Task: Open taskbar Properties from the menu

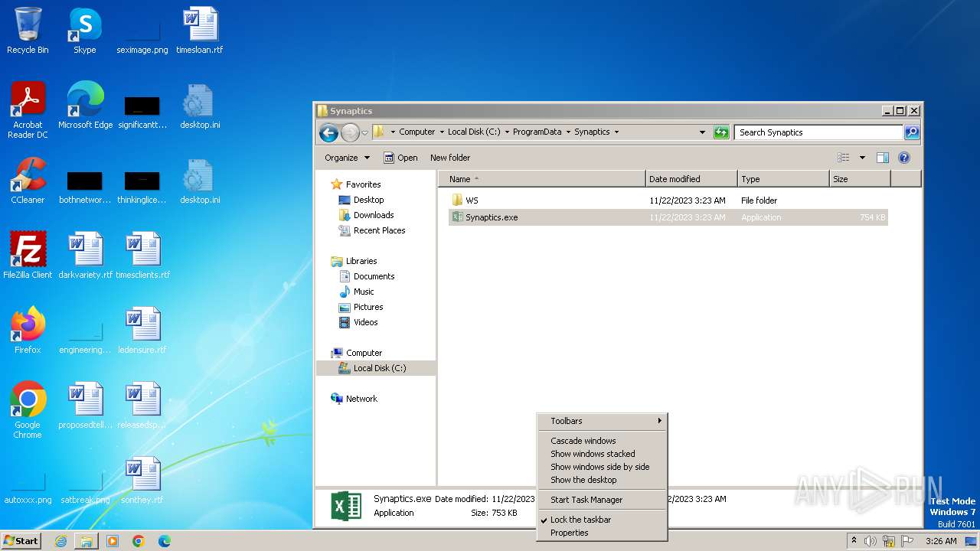Action: click(x=602, y=533)
